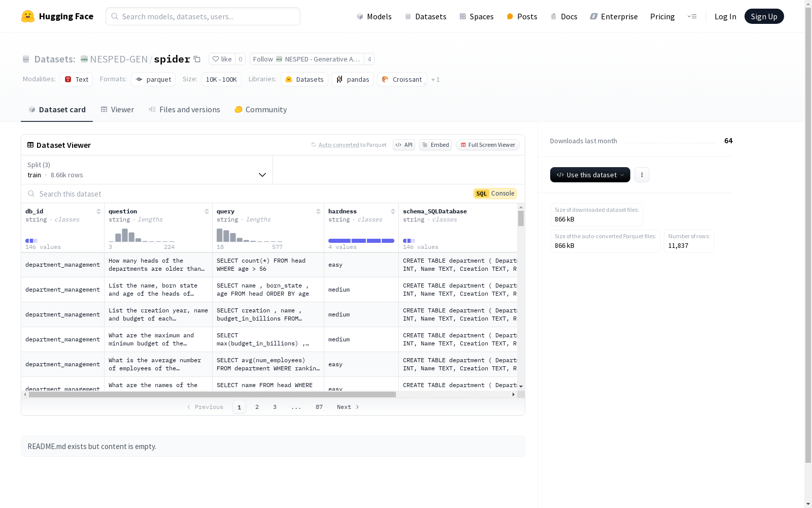The image size is (812, 508).
Task: Open Pricing page
Action: coord(662,16)
